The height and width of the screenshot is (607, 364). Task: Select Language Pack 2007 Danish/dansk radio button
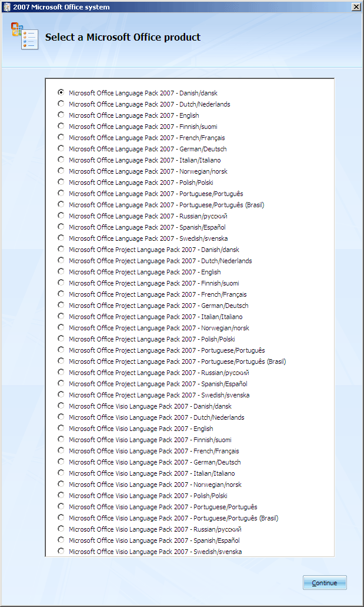point(61,92)
